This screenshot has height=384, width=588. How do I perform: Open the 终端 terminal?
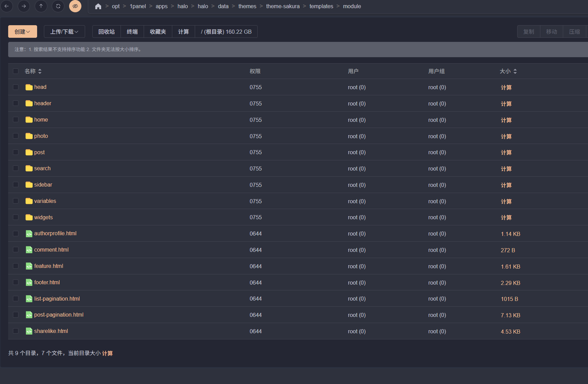coord(132,32)
